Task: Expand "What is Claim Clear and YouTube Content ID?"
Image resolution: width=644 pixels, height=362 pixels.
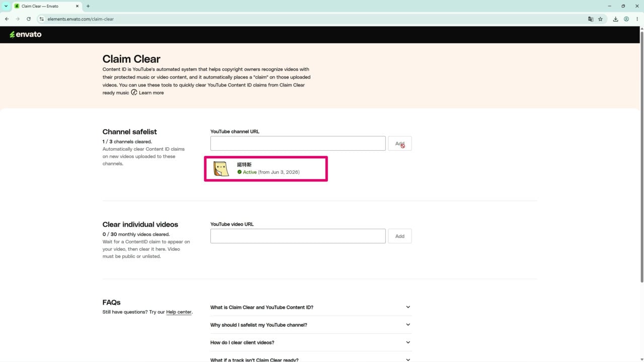Action: (311, 307)
